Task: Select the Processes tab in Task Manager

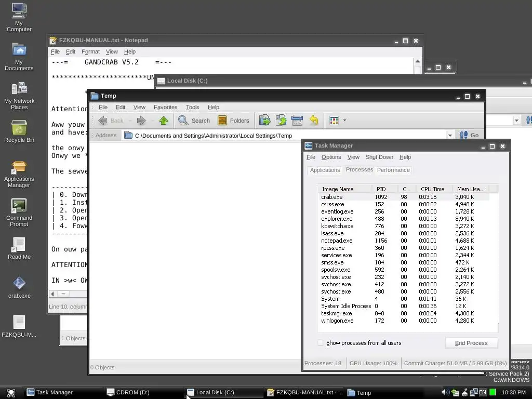Action: (x=360, y=170)
